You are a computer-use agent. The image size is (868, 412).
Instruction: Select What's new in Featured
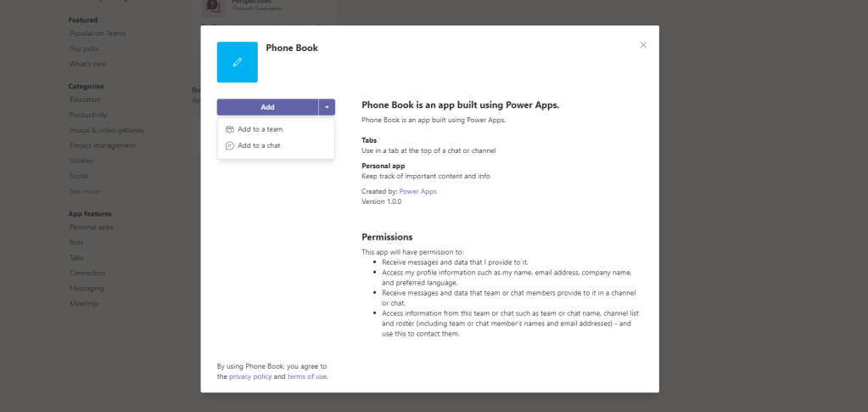click(87, 64)
